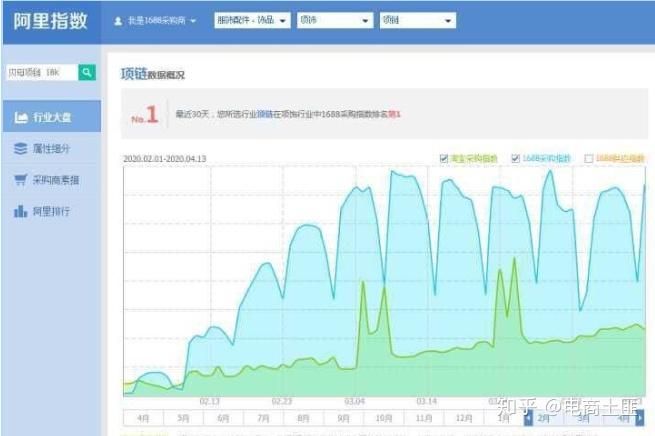The image size is (655, 436).
Task: Toggle the blue 1688采购指数 checkbox
Action: coord(515,158)
